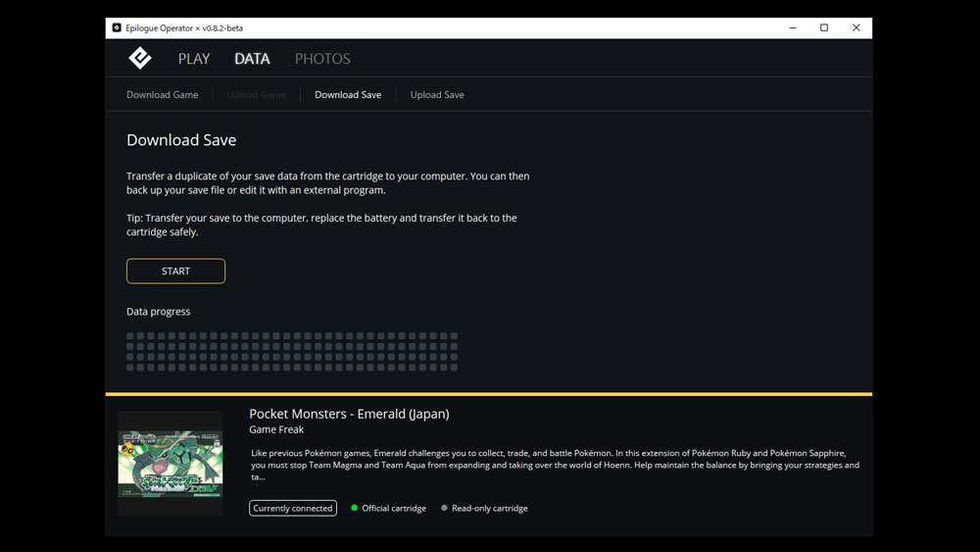Image resolution: width=980 pixels, height=552 pixels.
Task: Click the Epilogue logo icon
Action: coord(140,58)
